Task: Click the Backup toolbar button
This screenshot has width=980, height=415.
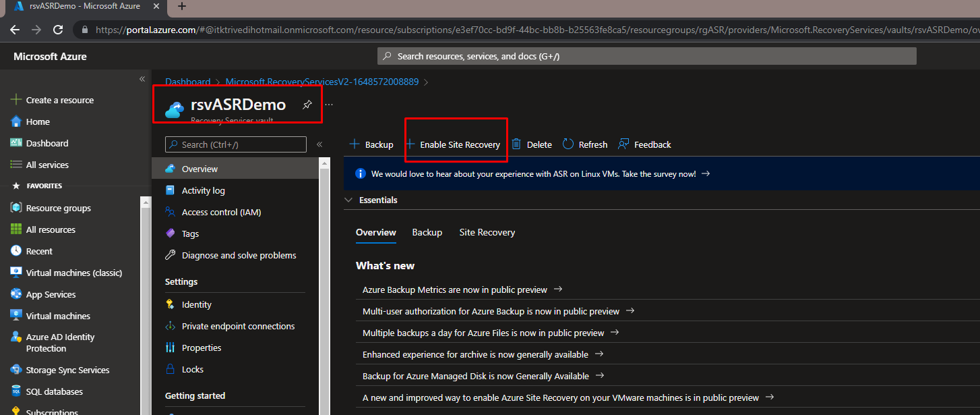Action: (x=371, y=144)
